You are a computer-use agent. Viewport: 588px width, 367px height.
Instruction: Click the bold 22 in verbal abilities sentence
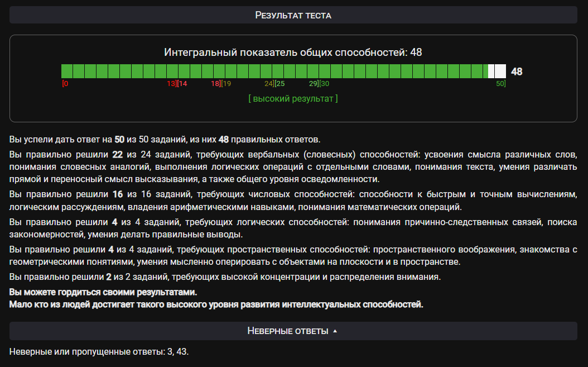[x=117, y=153]
